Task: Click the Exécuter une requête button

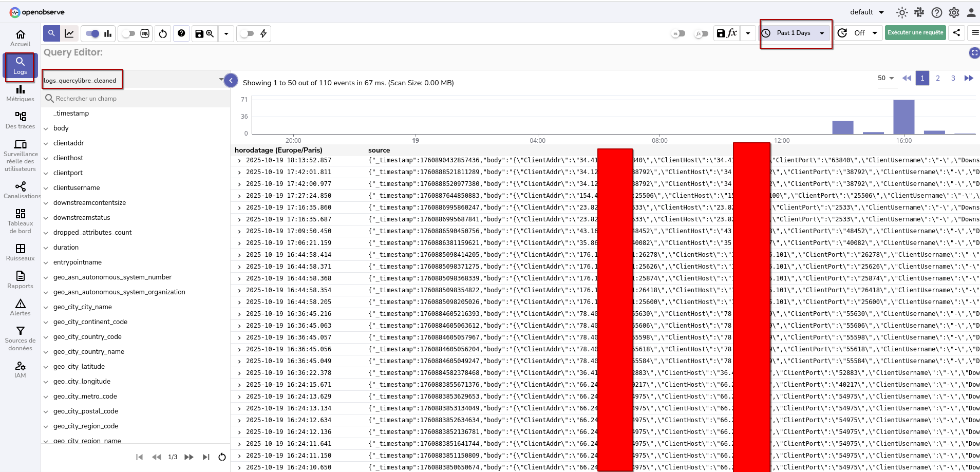Action: [x=915, y=33]
